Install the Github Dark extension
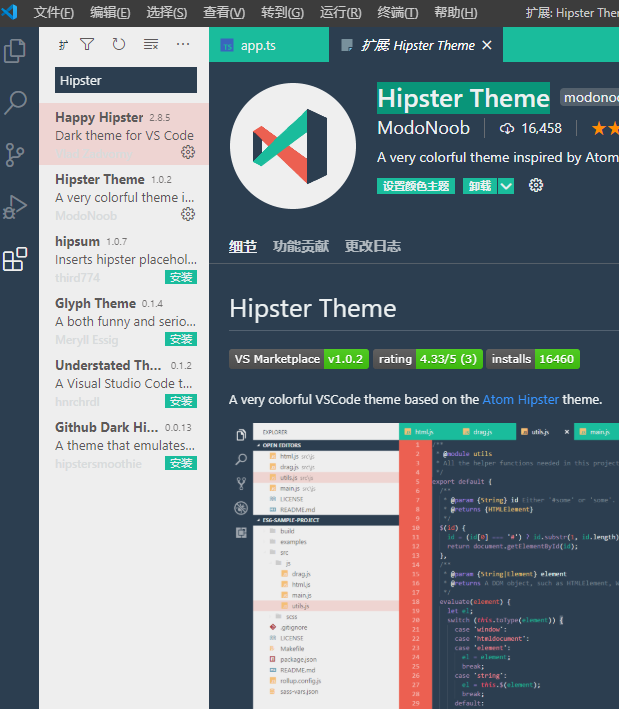Screen dimensions: 619x709 point(181,463)
